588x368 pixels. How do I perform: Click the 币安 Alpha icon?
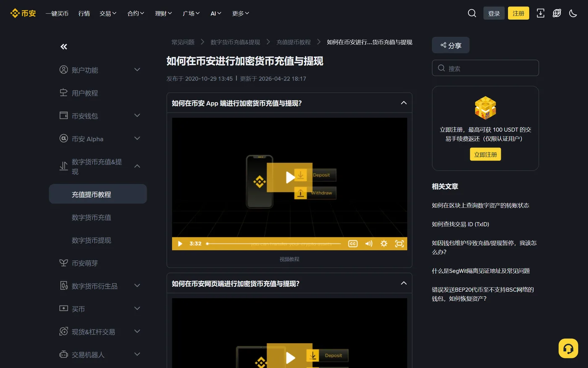pyautogui.click(x=63, y=138)
